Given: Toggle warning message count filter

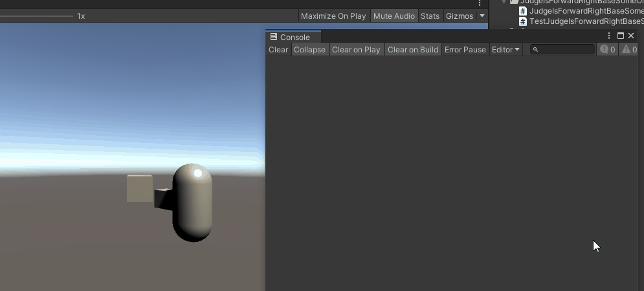Looking at the screenshot, I should coord(629,50).
